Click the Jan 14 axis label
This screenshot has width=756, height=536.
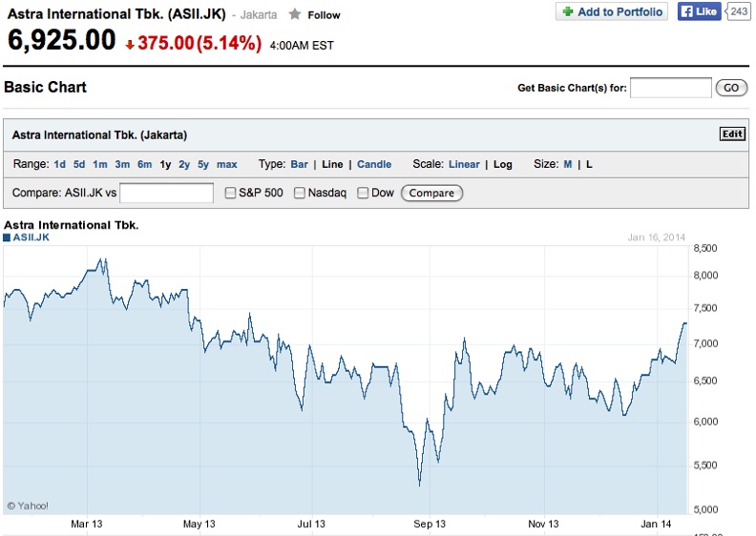pos(656,524)
